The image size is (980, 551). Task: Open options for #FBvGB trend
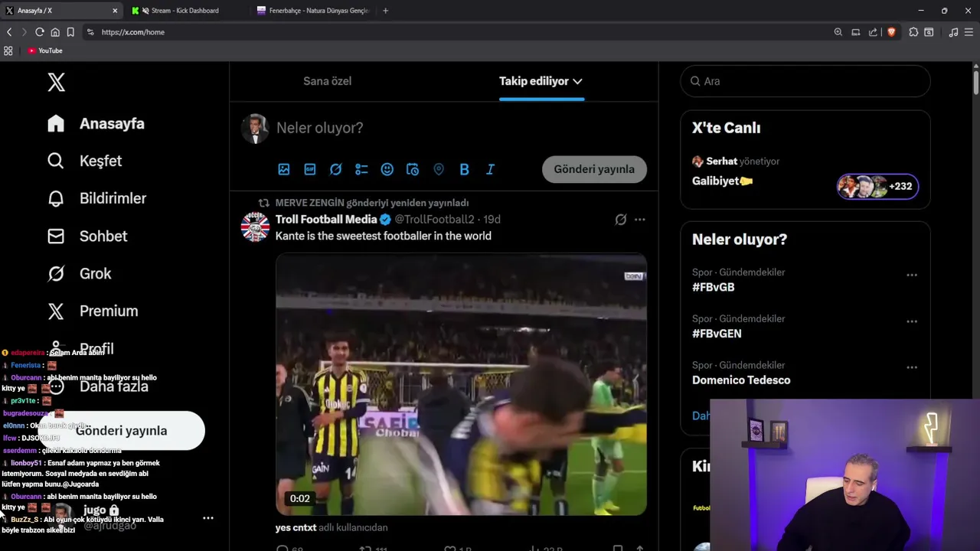click(x=912, y=275)
